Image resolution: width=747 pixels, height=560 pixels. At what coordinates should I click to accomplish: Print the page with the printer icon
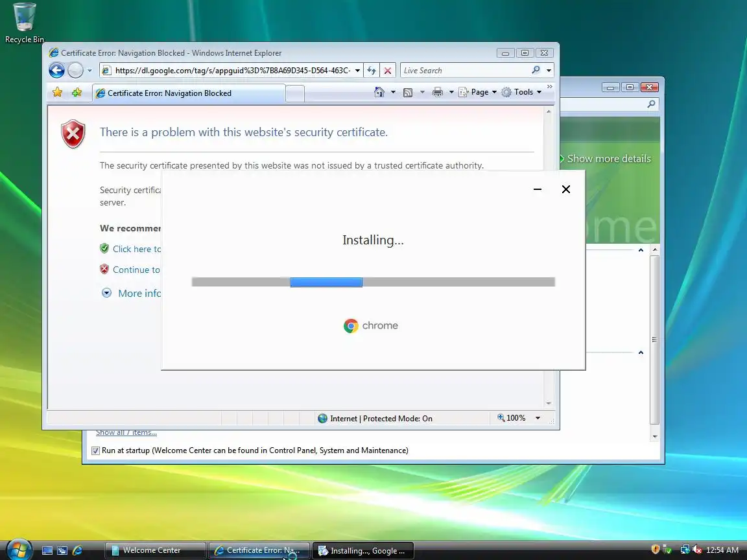(x=437, y=93)
